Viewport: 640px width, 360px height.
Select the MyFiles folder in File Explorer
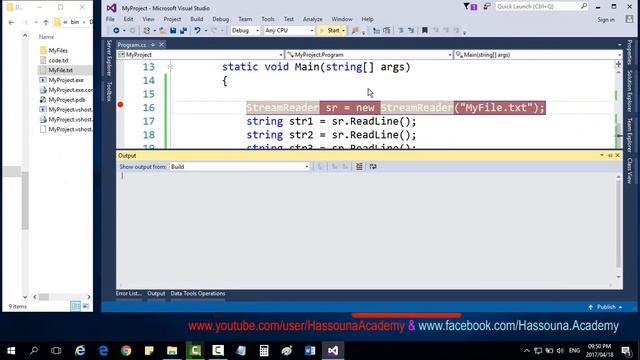pos(58,51)
